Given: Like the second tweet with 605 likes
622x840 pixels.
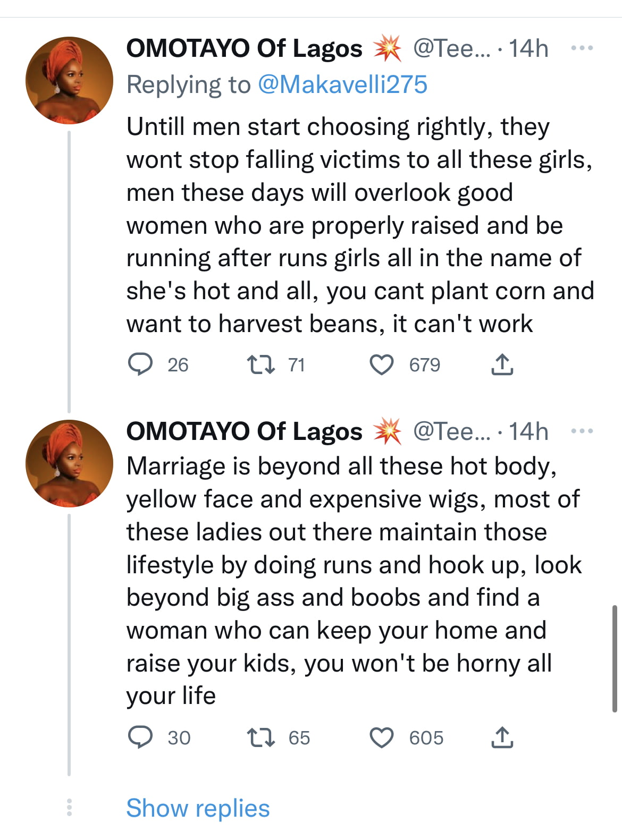Looking at the screenshot, I should [x=381, y=738].
